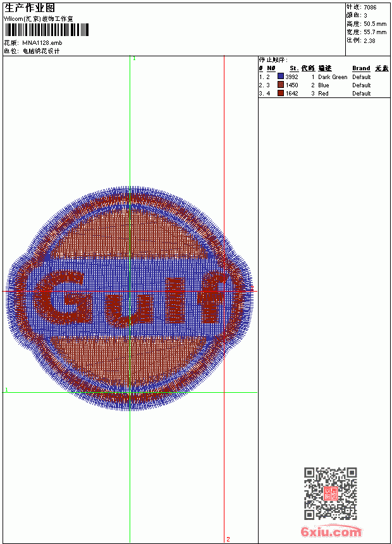Click the Blue thread 1450 color swatch
This screenshot has height=544, width=392.
(281, 85)
